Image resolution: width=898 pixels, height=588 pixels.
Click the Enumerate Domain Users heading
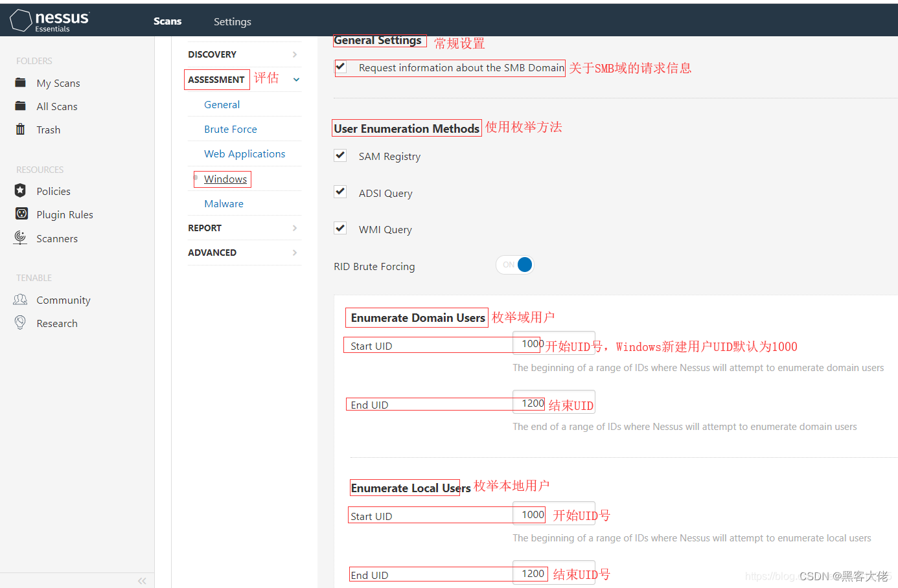[x=418, y=317]
